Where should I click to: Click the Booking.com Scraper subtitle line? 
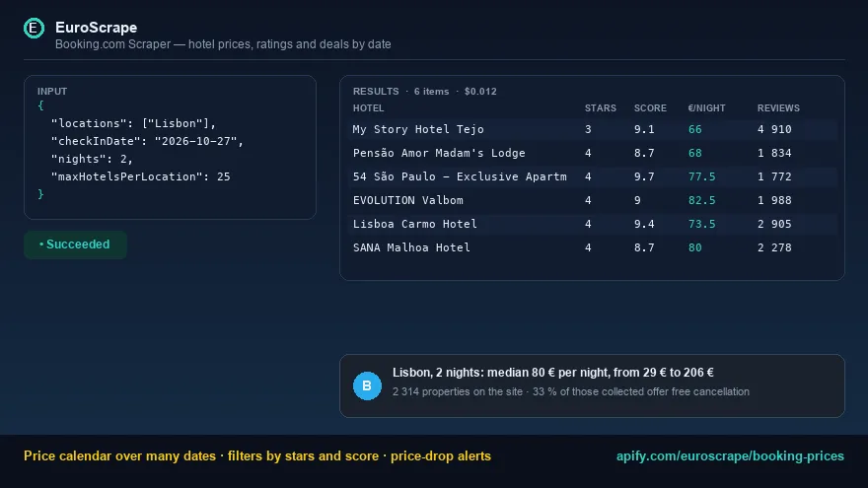click(223, 44)
